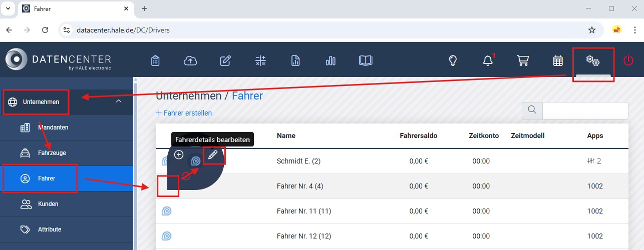
Task: Open Kunden in sidebar
Action: point(66,204)
